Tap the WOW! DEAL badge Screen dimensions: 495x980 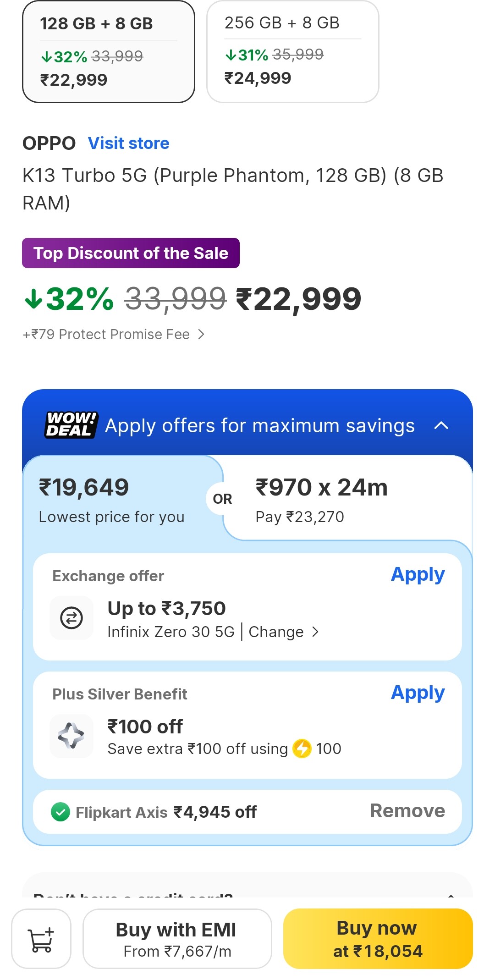pyautogui.click(x=71, y=425)
